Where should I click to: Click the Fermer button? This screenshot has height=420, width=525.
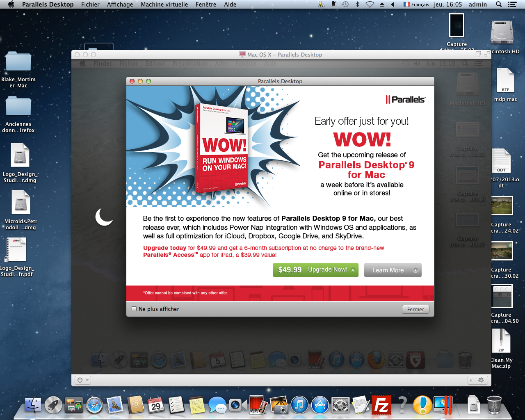point(415,309)
